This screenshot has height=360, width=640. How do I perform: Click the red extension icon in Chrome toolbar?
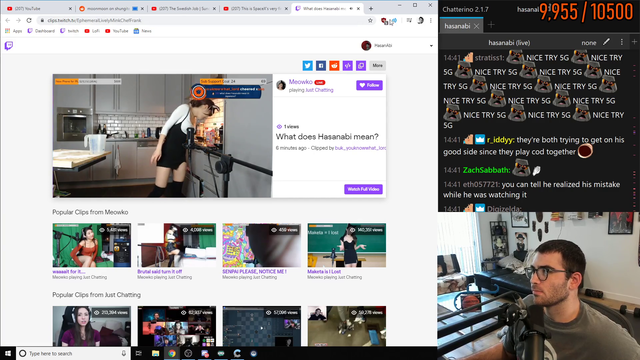(384, 21)
